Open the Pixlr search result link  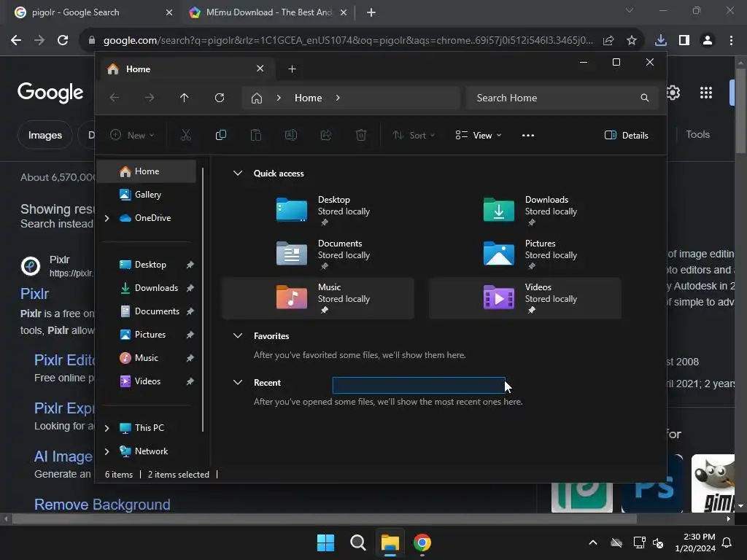[x=34, y=294]
